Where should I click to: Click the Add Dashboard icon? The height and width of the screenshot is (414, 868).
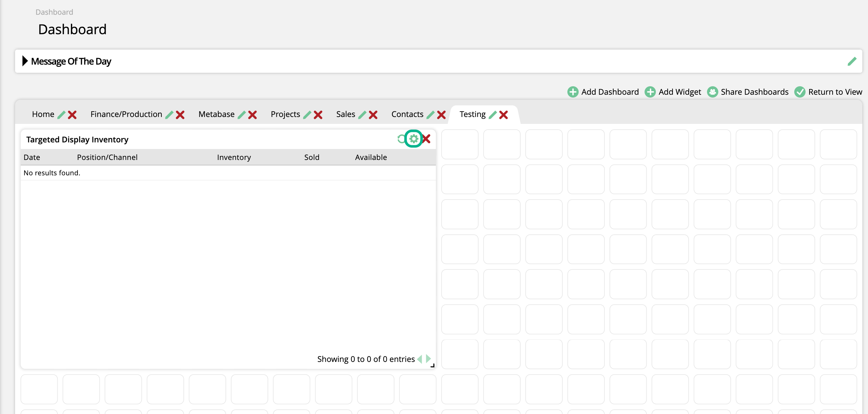572,91
